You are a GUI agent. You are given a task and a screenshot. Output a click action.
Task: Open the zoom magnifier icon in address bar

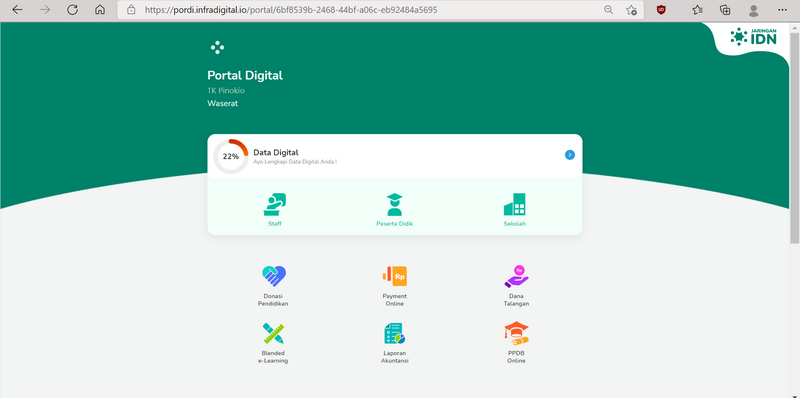pos(608,10)
